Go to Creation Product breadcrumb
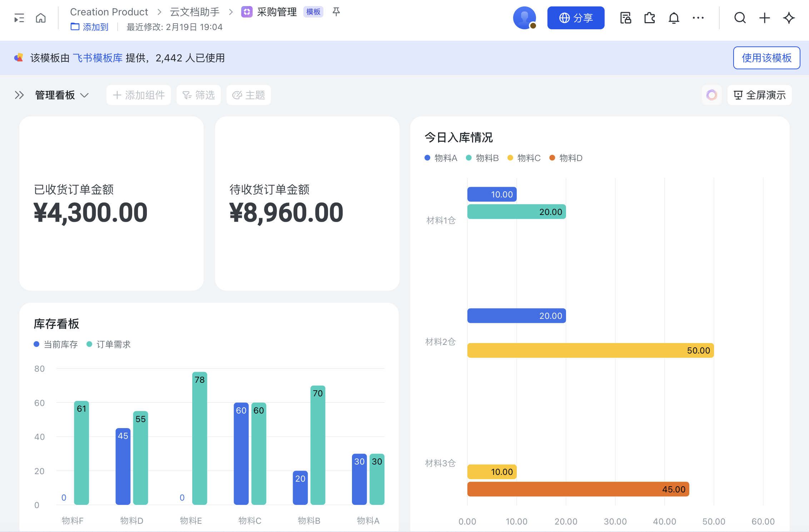Screen dimensions: 809x532 109,12
